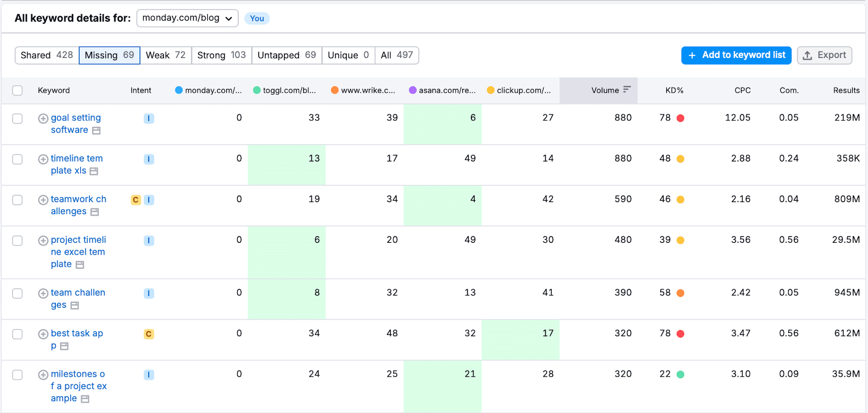Open SERP icon for teamwork challenges

tap(94, 212)
